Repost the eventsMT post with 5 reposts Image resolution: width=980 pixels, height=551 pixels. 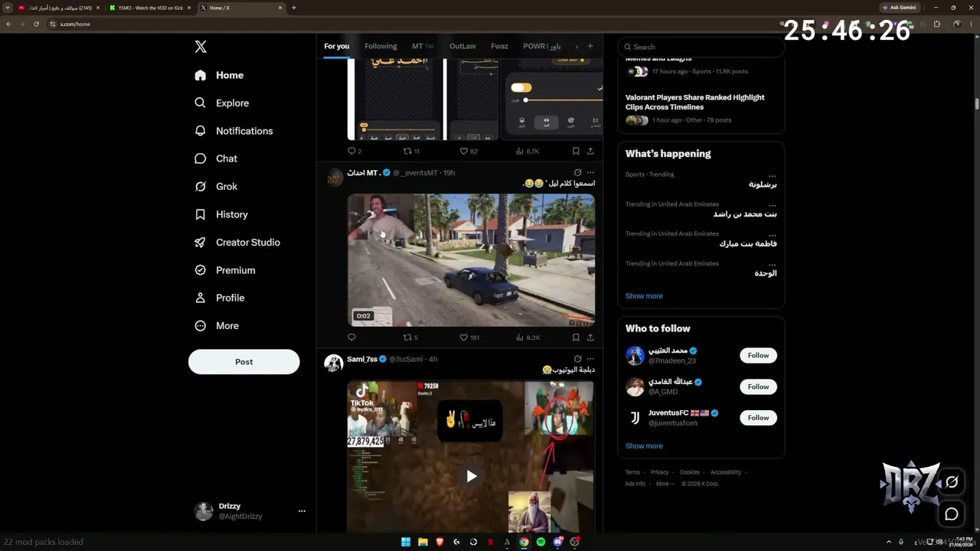click(410, 337)
